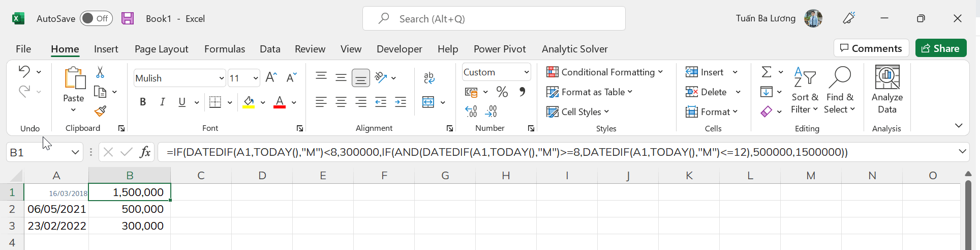Viewport: 980px width, 250px height.
Task: Open the Analyze Data tool
Action: tap(887, 89)
